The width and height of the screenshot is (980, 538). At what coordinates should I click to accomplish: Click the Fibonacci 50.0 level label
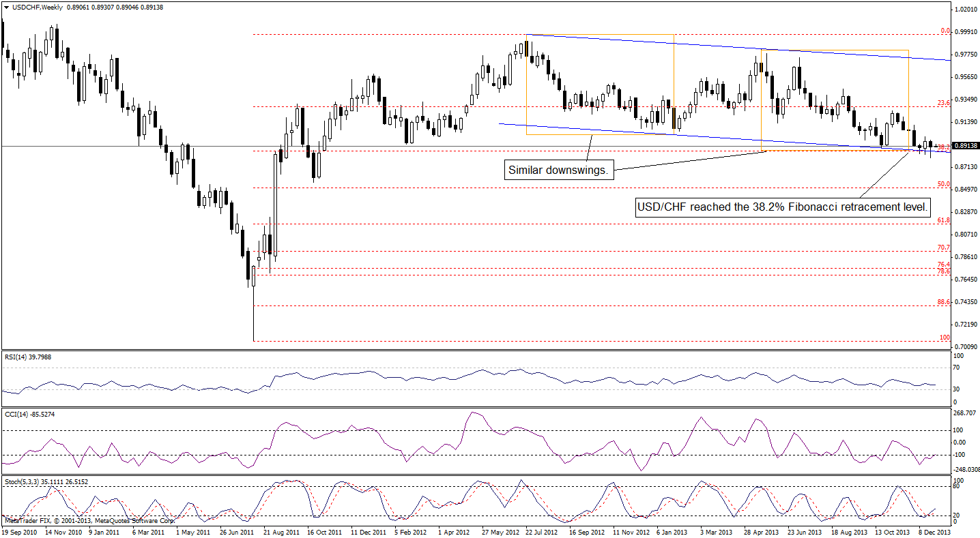tap(945, 184)
